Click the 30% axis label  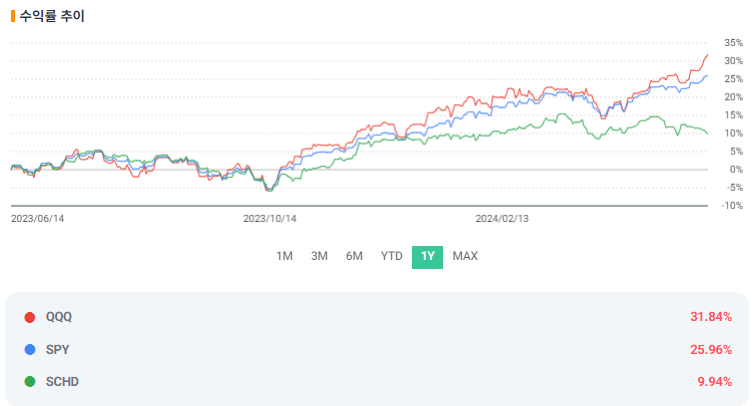[x=733, y=61]
